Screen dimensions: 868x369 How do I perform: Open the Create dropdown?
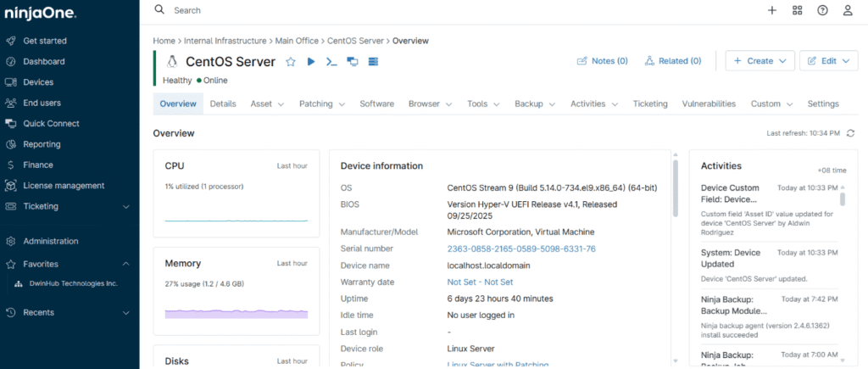[760, 61]
